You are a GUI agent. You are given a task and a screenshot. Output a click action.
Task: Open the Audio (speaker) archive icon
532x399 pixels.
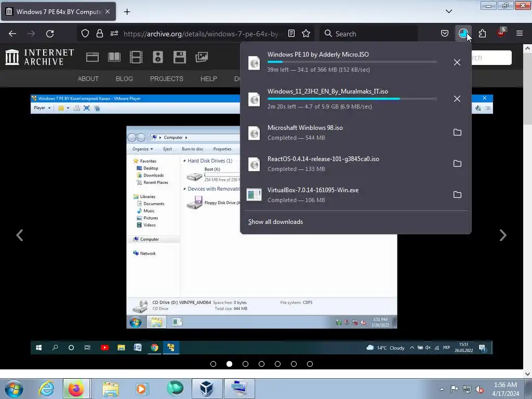pyautogui.click(x=158, y=57)
